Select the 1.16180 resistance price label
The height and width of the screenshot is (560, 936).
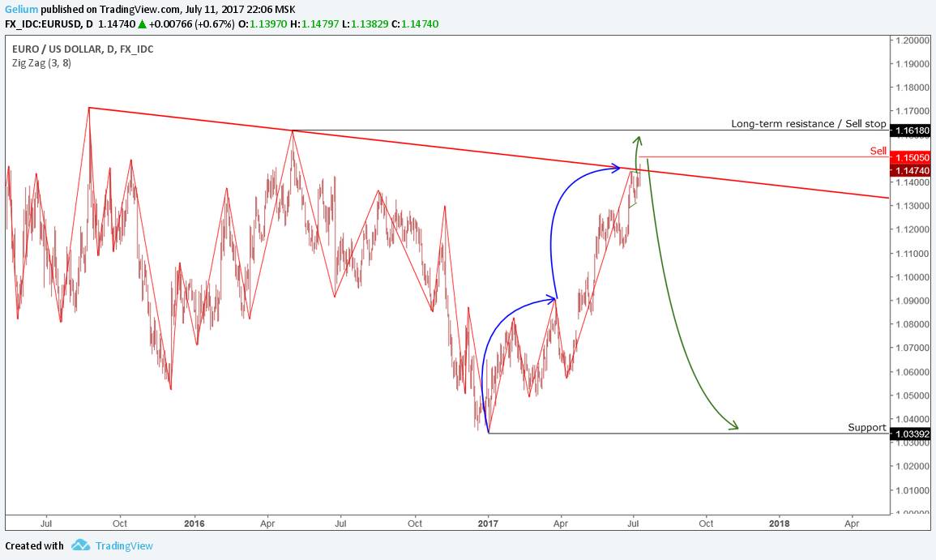[x=910, y=130]
